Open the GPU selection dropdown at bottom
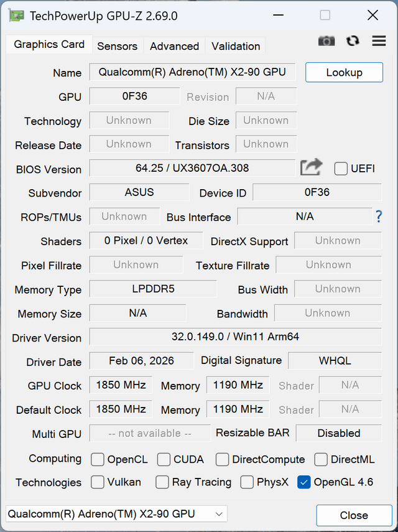398x532 pixels. point(116,514)
